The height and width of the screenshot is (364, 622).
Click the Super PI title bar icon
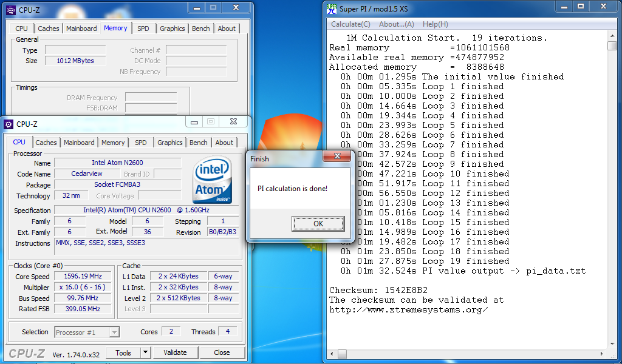point(331,8)
